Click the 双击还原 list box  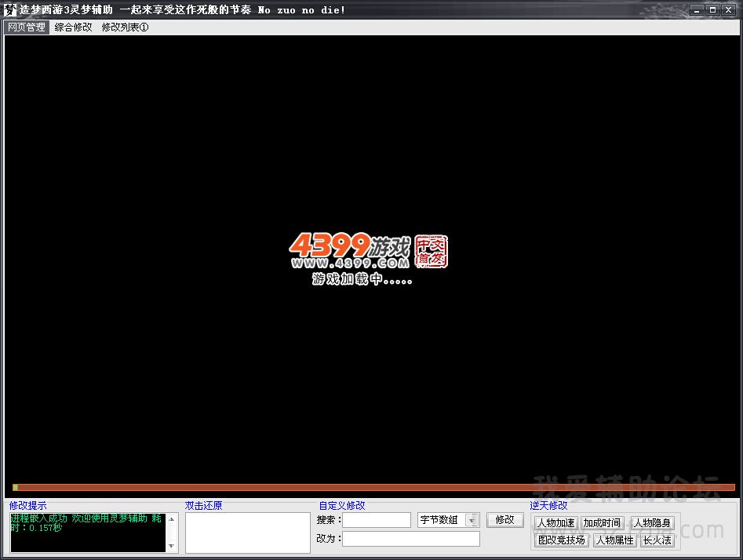pyautogui.click(x=248, y=533)
